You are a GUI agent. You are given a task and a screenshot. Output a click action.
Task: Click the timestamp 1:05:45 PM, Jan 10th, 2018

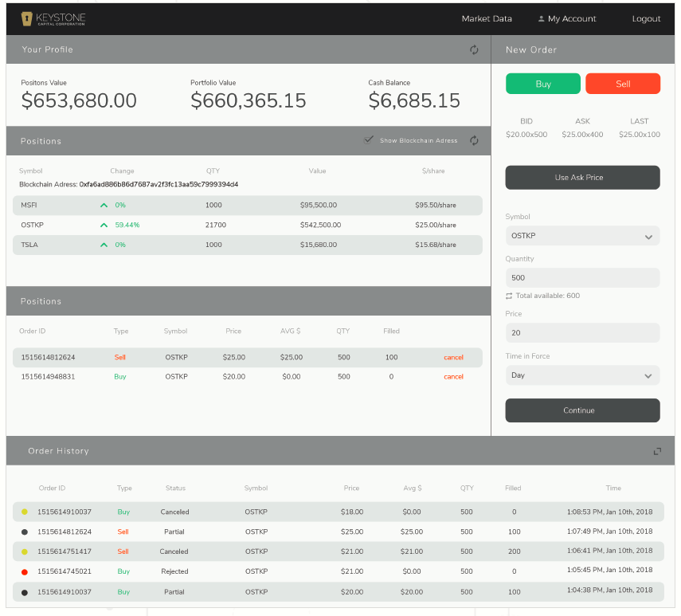point(609,571)
